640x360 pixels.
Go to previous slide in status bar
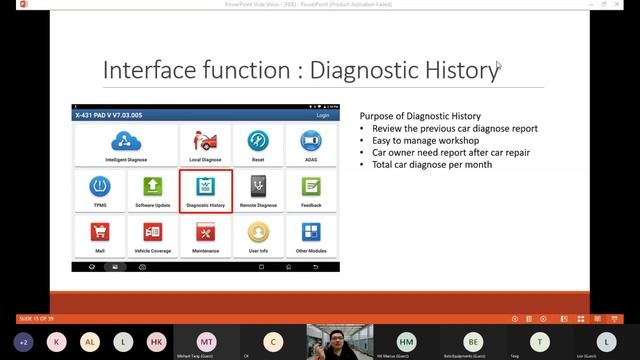point(515,319)
